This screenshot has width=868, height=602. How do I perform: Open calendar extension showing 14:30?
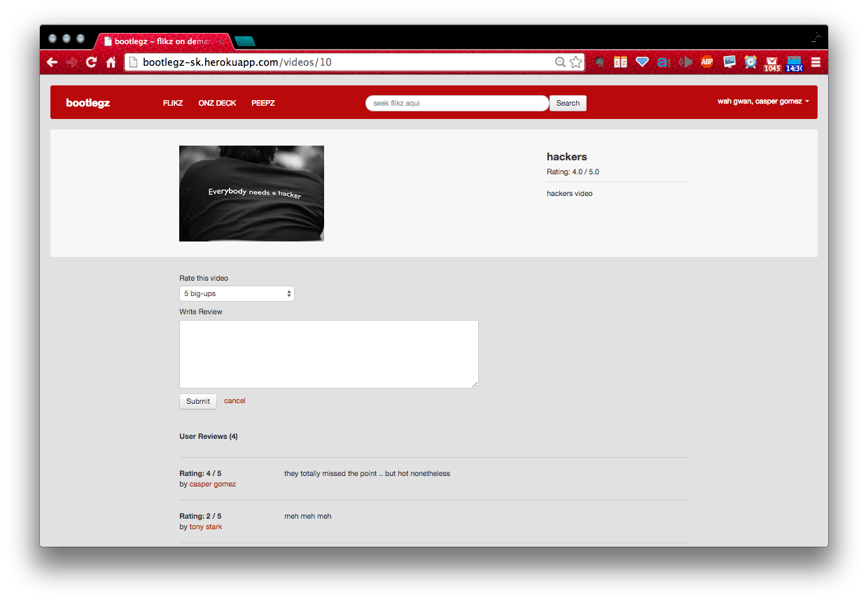794,64
